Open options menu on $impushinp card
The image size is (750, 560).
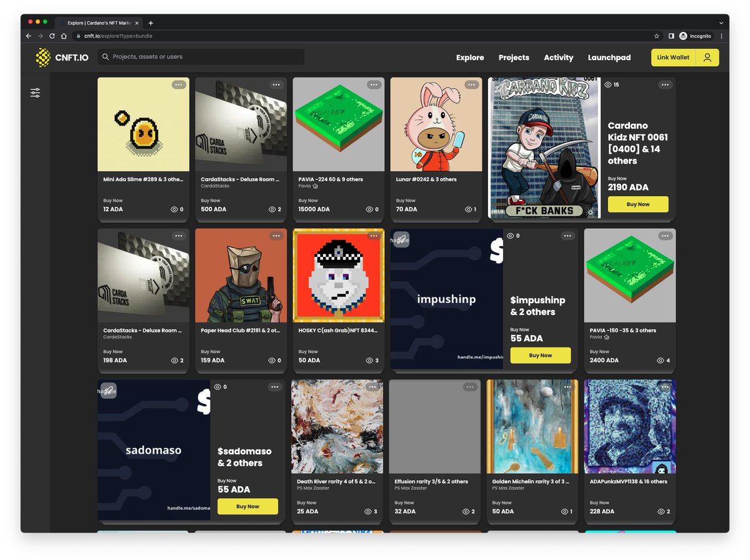[567, 236]
